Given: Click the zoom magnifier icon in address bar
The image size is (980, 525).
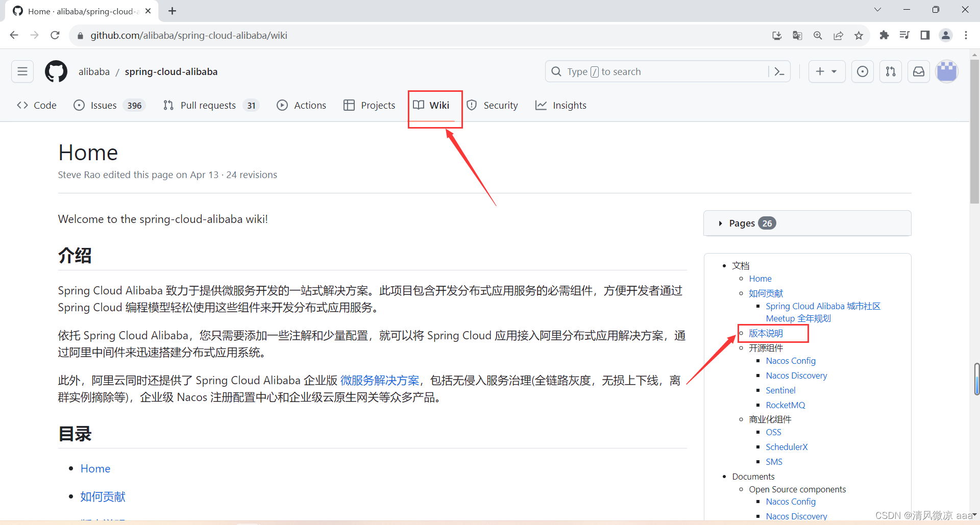Looking at the screenshot, I should 818,35.
